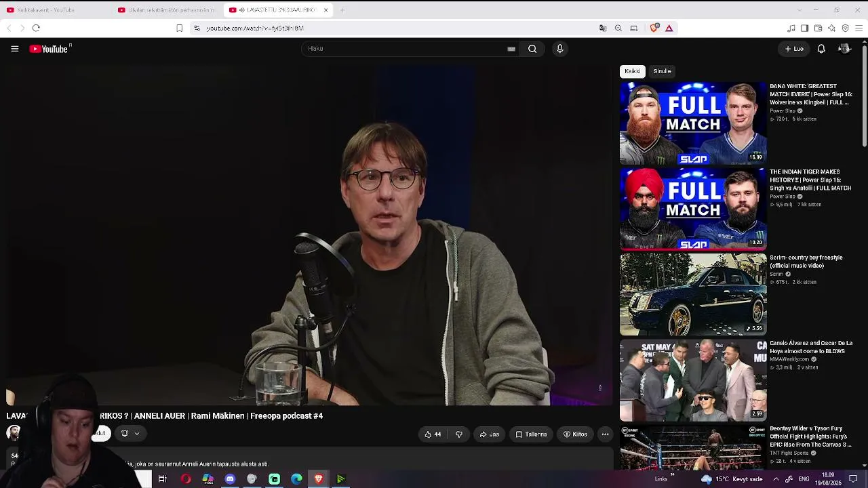The image size is (868, 488).
Task: Open Leo AI sparkle icon
Action: pos(832,28)
